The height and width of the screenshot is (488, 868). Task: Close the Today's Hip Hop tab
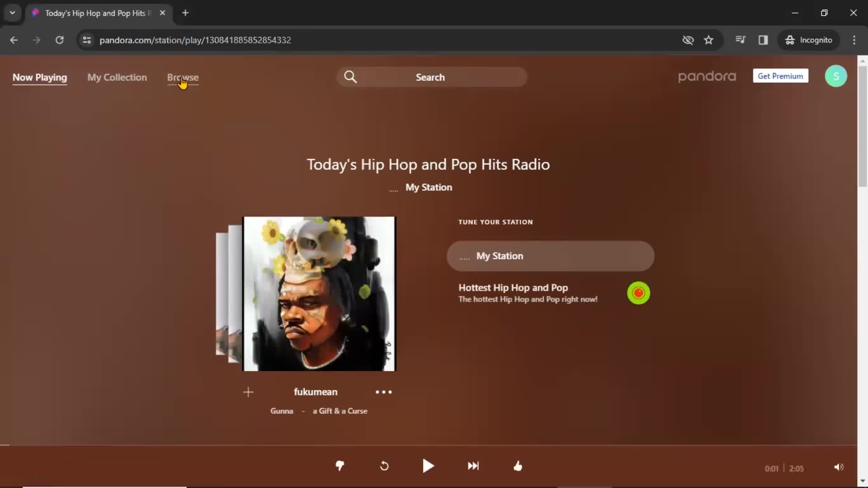point(162,13)
